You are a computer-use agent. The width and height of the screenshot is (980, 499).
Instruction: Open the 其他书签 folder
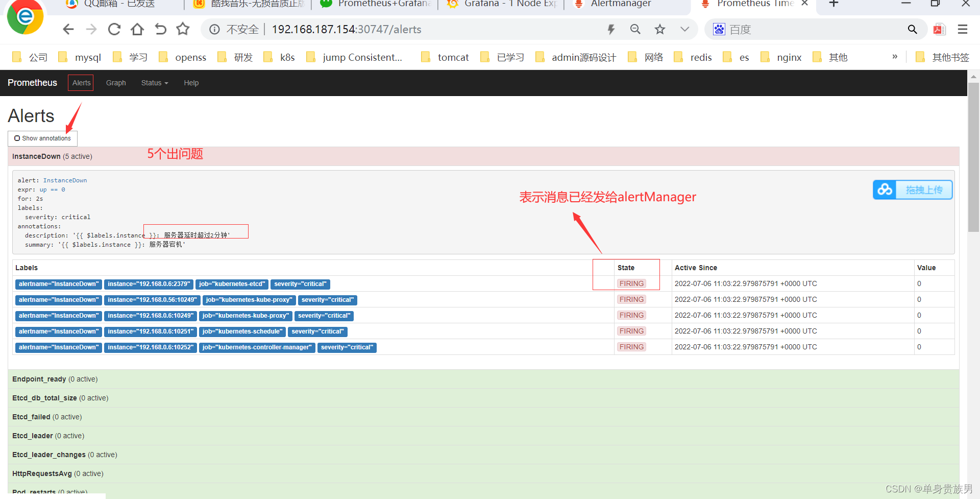pyautogui.click(x=942, y=57)
